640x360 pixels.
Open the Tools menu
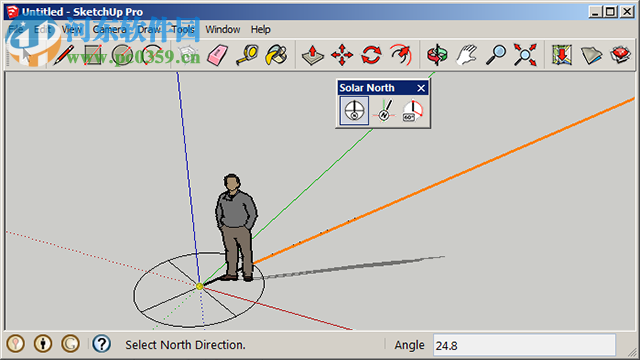point(182,30)
